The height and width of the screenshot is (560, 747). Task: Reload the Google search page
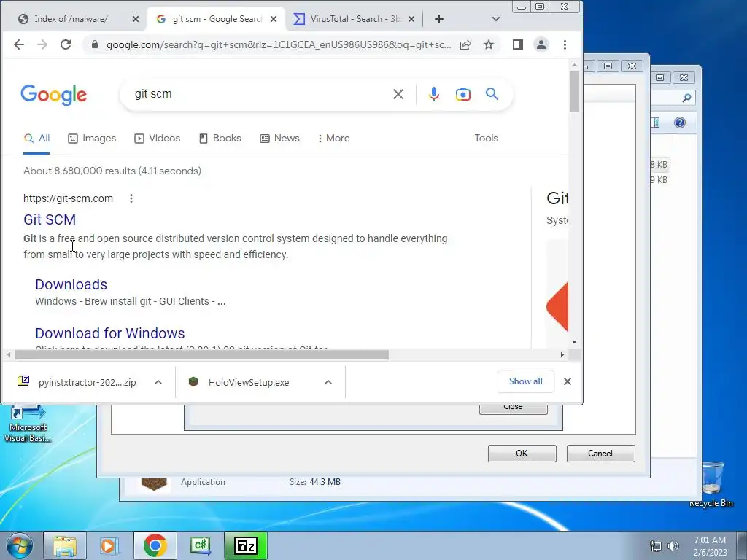click(66, 44)
